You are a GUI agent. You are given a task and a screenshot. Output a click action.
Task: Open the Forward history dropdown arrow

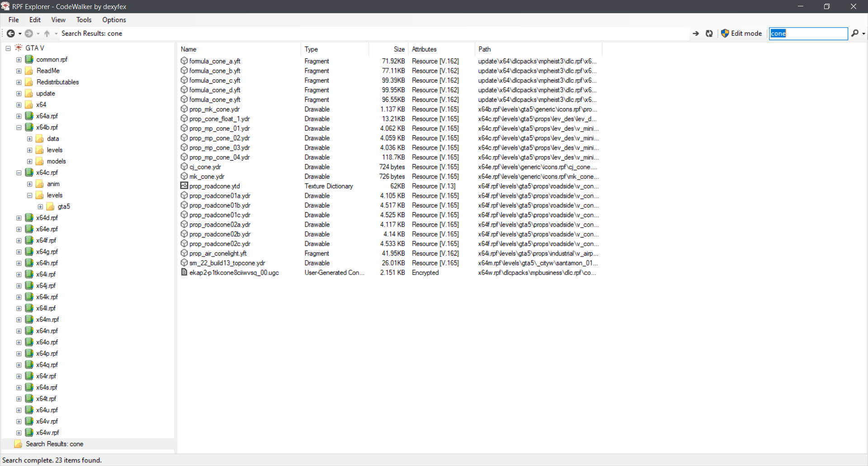[x=38, y=33]
